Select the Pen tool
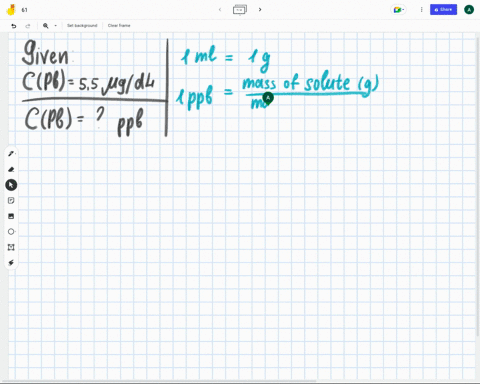This screenshot has height=384, width=480. pyautogui.click(x=11, y=154)
